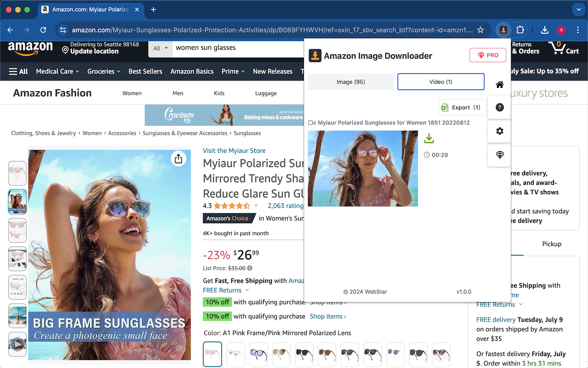Expand the Groceries menu
Viewport: 588px width, 368px height.
pyautogui.click(x=104, y=71)
